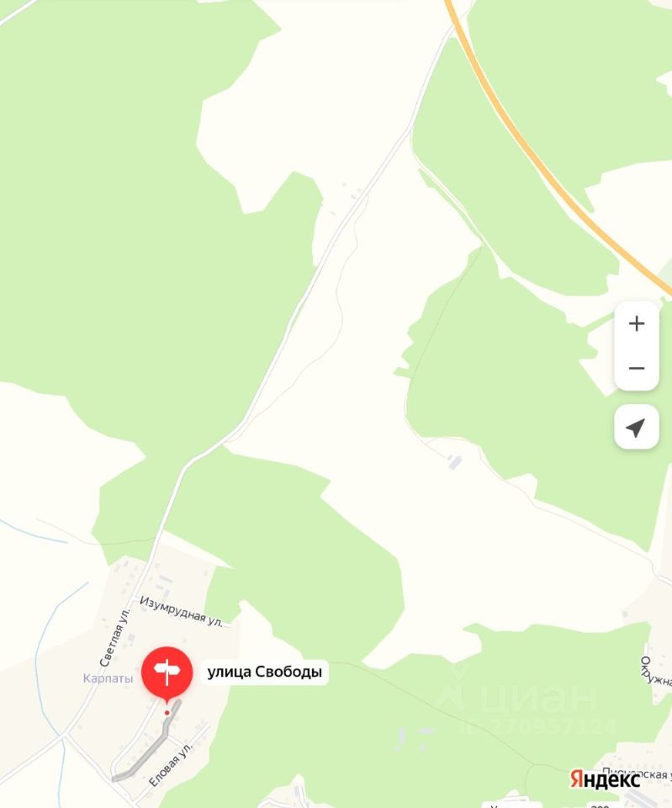Click the улица Свободы label bubble
Image resolution: width=672 pixels, height=808 pixels.
click(x=265, y=672)
